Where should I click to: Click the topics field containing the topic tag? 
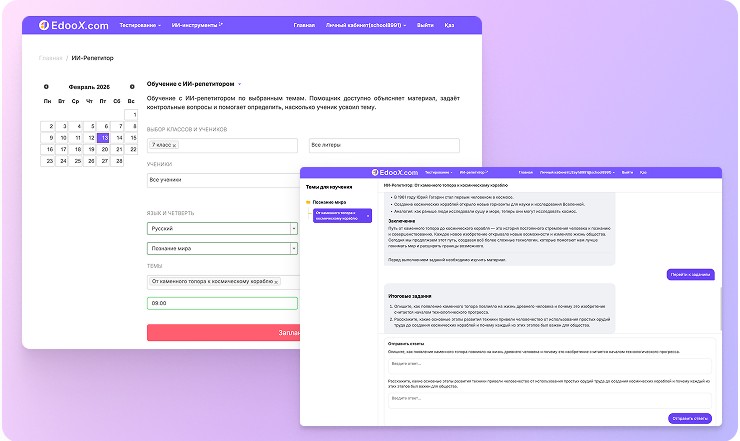pyautogui.click(x=223, y=282)
